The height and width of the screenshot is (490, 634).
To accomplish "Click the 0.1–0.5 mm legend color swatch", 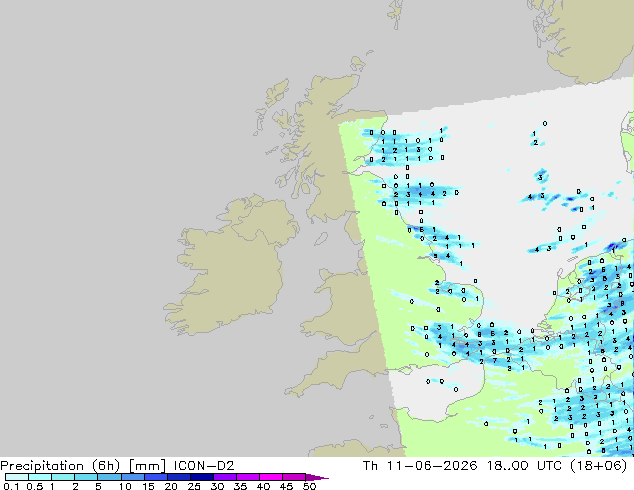I will [x=17, y=477].
